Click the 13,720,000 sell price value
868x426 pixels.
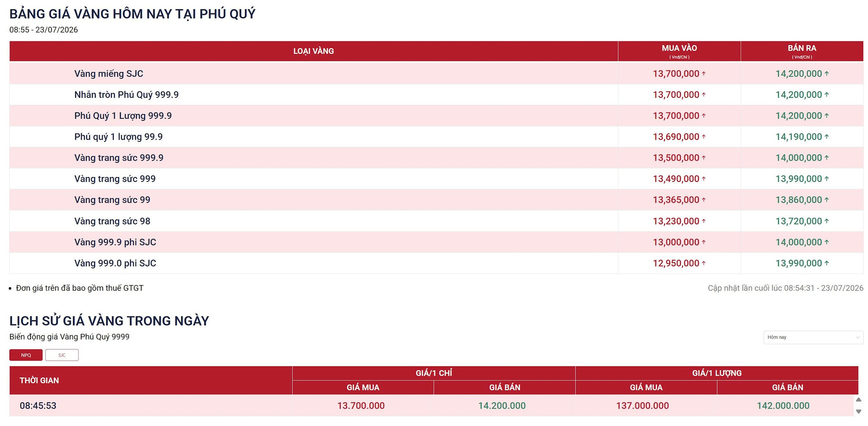coord(798,221)
